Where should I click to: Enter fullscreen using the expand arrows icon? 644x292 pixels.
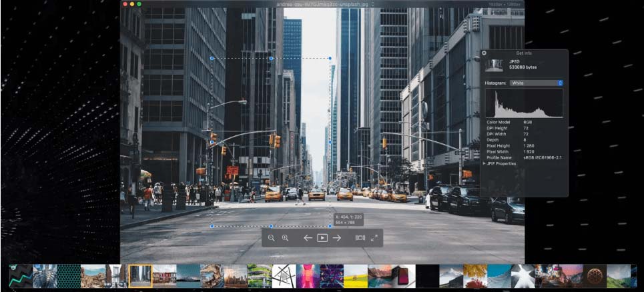click(374, 238)
